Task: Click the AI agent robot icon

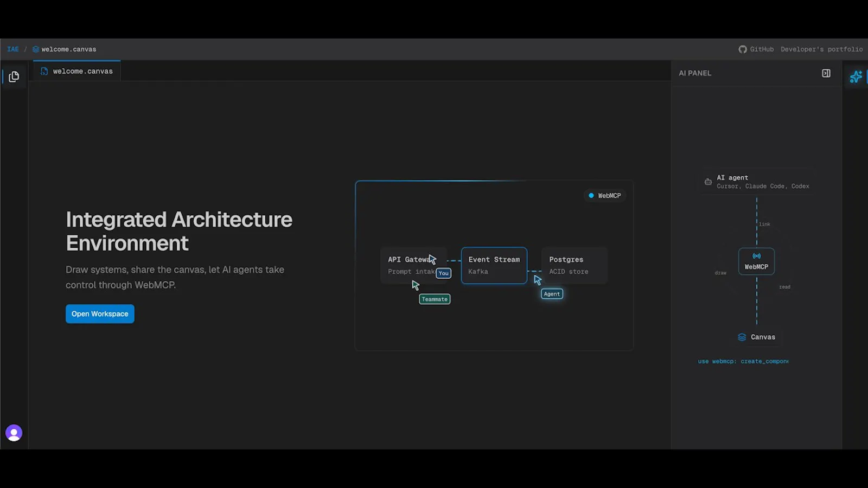Action: pos(708,182)
